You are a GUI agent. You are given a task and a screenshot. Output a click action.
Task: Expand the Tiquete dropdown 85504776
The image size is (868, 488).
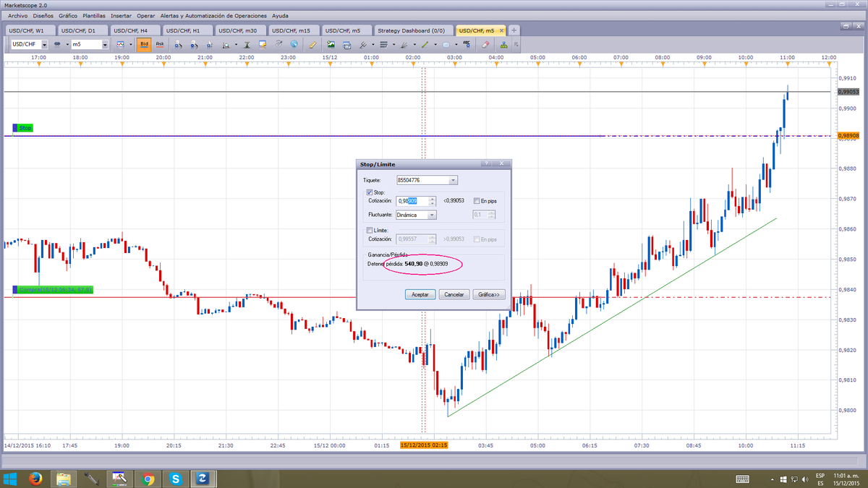[427, 180]
